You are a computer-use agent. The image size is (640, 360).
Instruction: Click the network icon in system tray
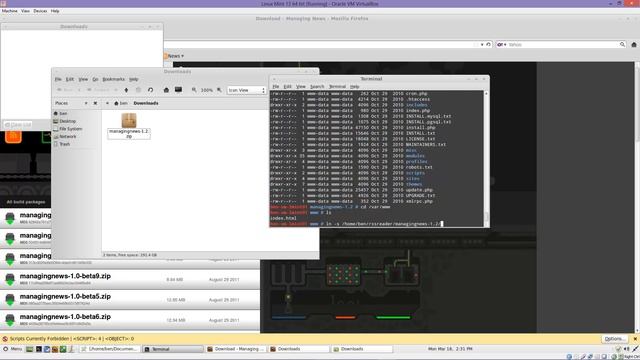(635, 349)
